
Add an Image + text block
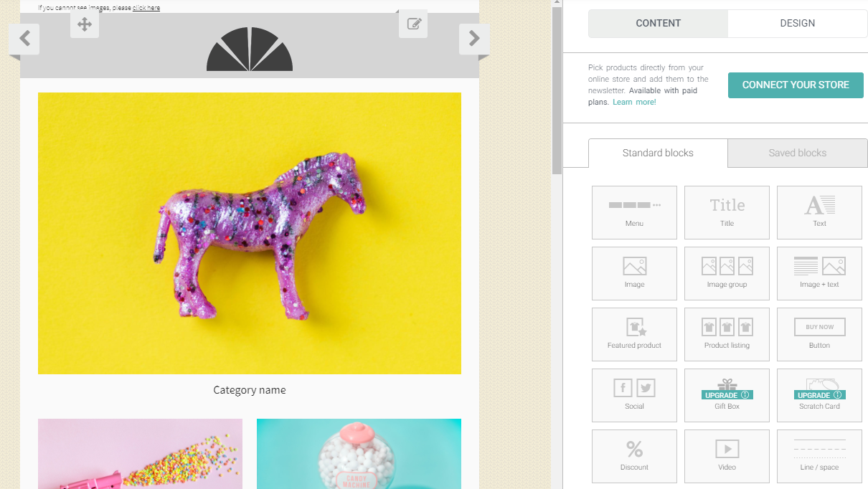coord(819,273)
